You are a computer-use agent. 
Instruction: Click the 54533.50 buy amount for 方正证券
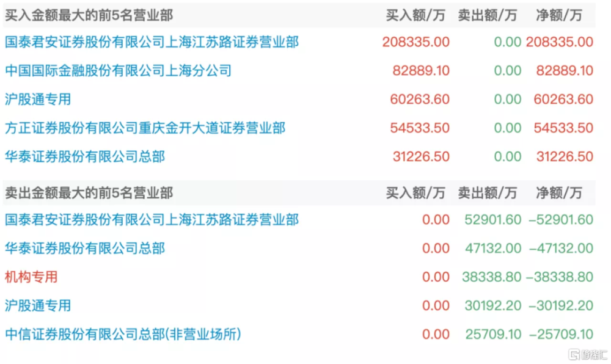420,128
